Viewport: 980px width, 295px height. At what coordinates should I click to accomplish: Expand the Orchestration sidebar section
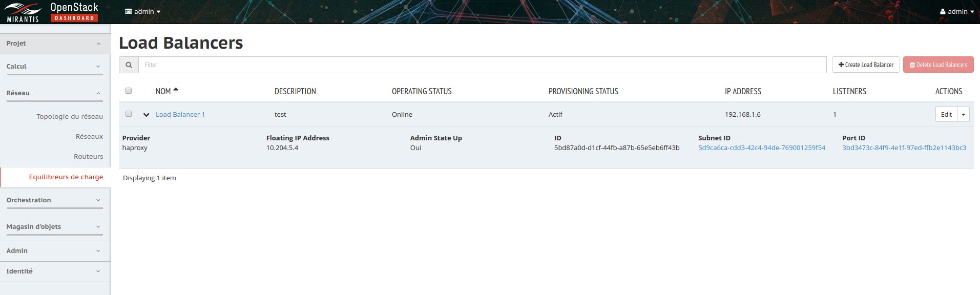point(55,200)
